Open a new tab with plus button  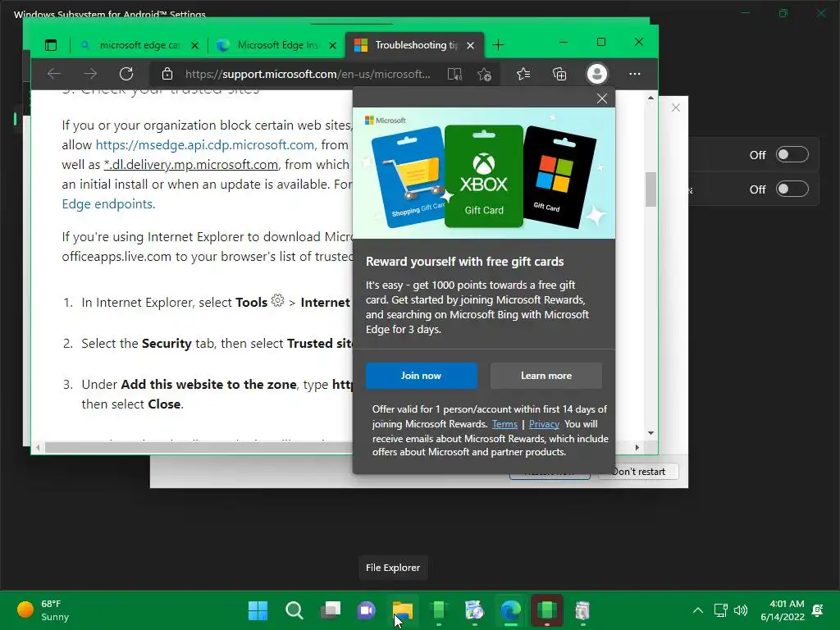pyautogui.click(x=498, y=45)
